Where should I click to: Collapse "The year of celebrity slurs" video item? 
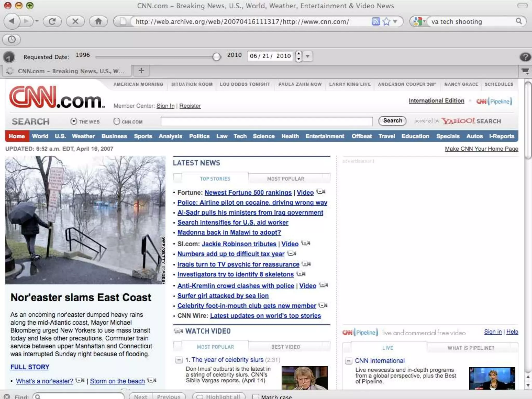179,360
